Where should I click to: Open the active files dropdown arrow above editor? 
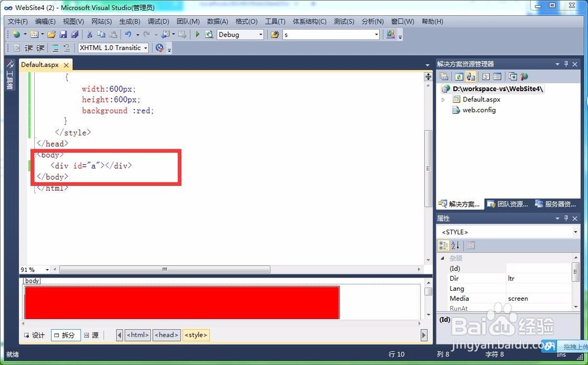tap(427, 65)
